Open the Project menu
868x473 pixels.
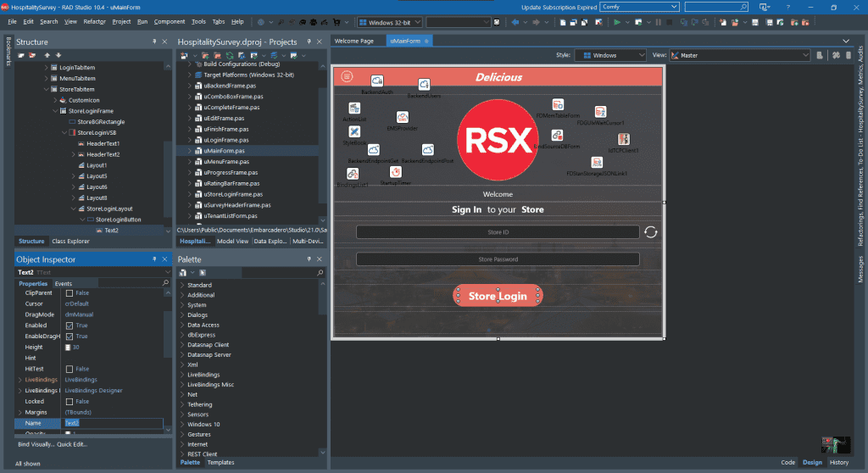coord(121,21)
